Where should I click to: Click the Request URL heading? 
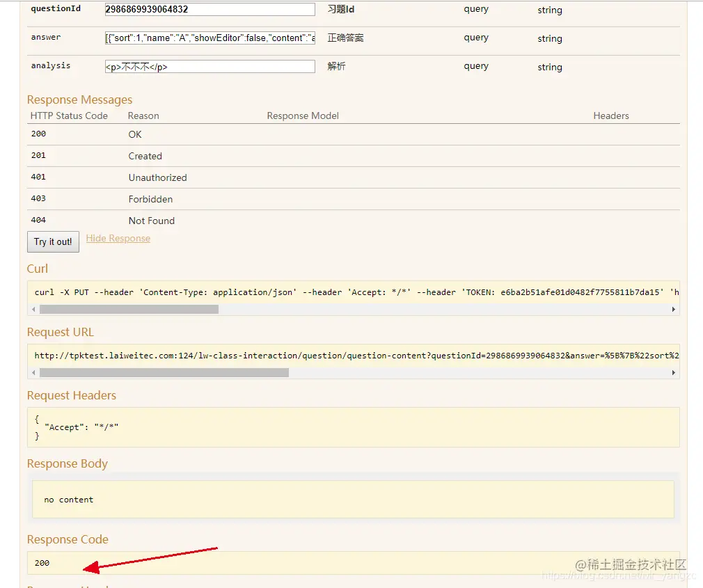(x=61, y=332)
